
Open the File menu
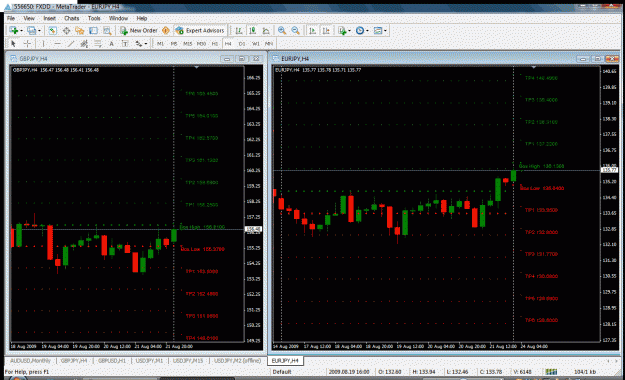point(11,18)
